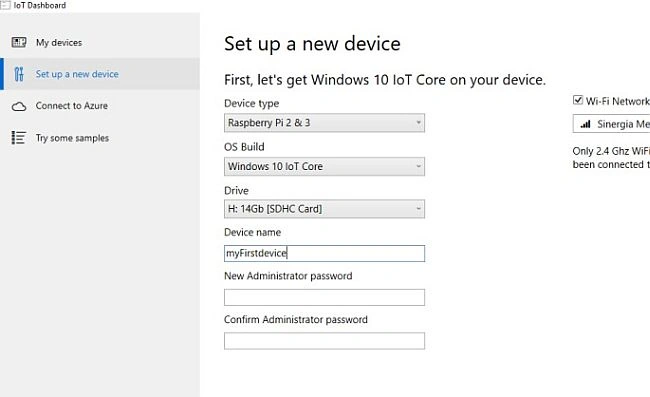Click the Only 2.4 Ghz WiFi note
This screenshot has width=650, height=397.
(611, 157)
